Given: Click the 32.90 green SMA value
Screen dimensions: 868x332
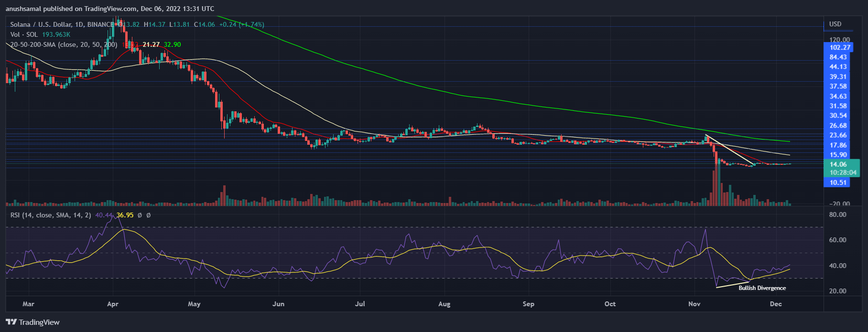Looking at the screenshot, I should click(172, 44).
